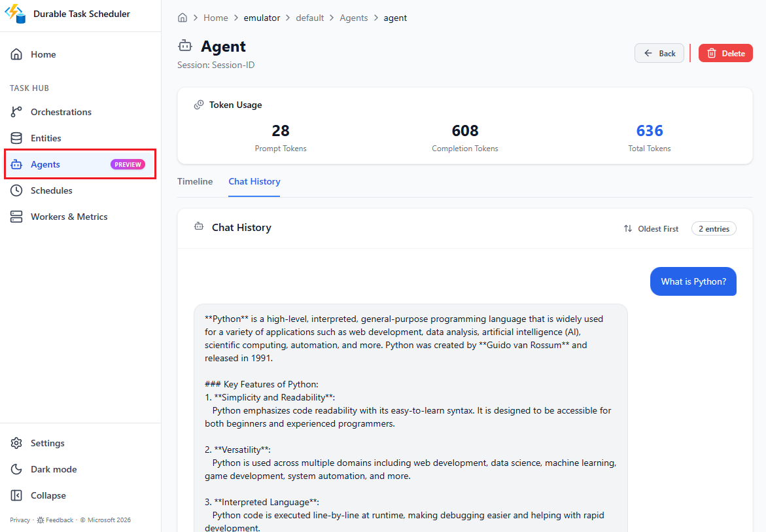Click the 2 entries badge
766x532 pixels.
coord(714,228)
